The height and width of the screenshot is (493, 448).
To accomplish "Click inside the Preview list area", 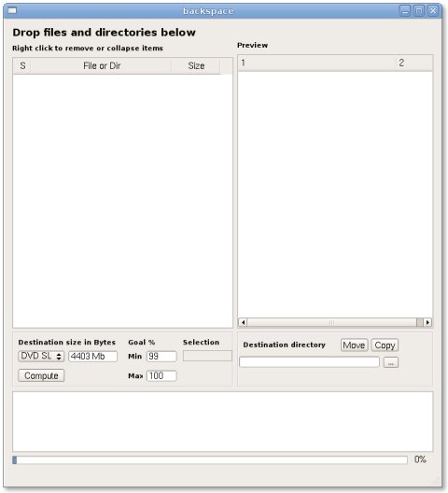I will coord(335,194).
